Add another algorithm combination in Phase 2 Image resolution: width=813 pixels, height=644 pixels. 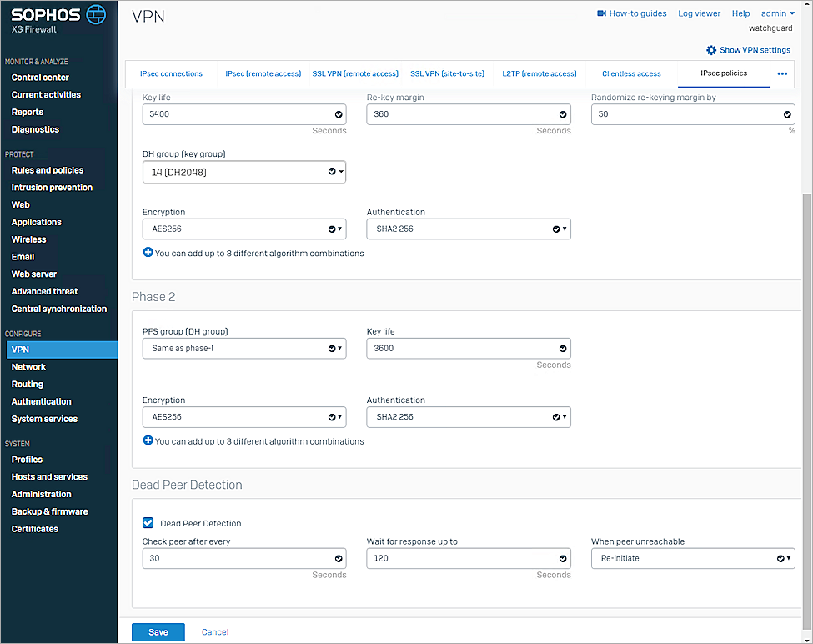tap(148, 441)
